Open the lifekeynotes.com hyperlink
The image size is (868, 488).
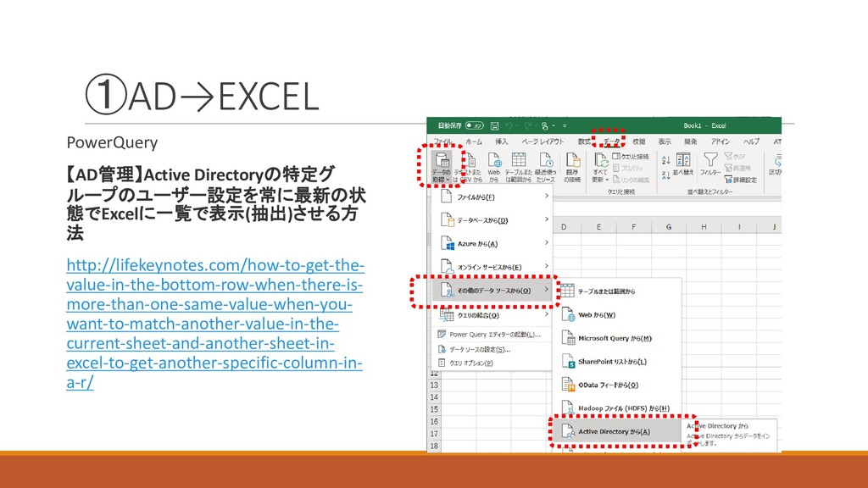(214, 324)
